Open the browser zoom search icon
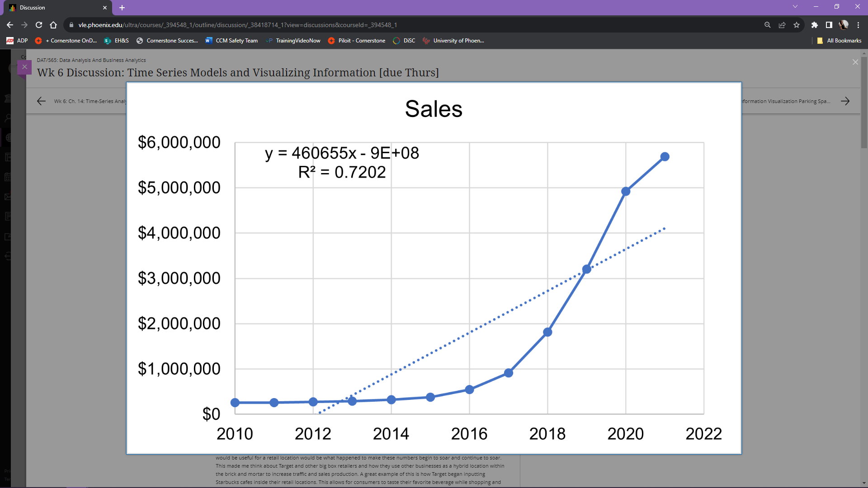Viewport: 868px width, 488px height. click(x=767, y=25)
